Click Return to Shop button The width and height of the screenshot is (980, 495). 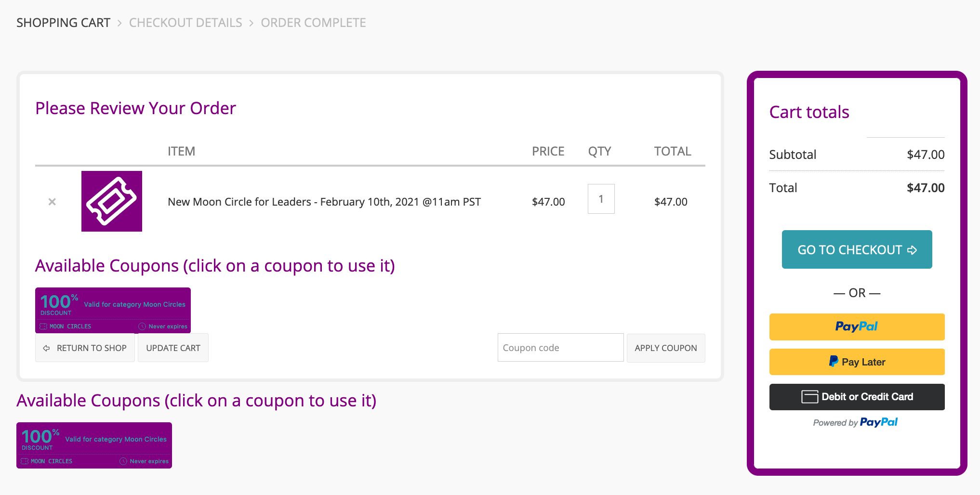click(85, 348)
